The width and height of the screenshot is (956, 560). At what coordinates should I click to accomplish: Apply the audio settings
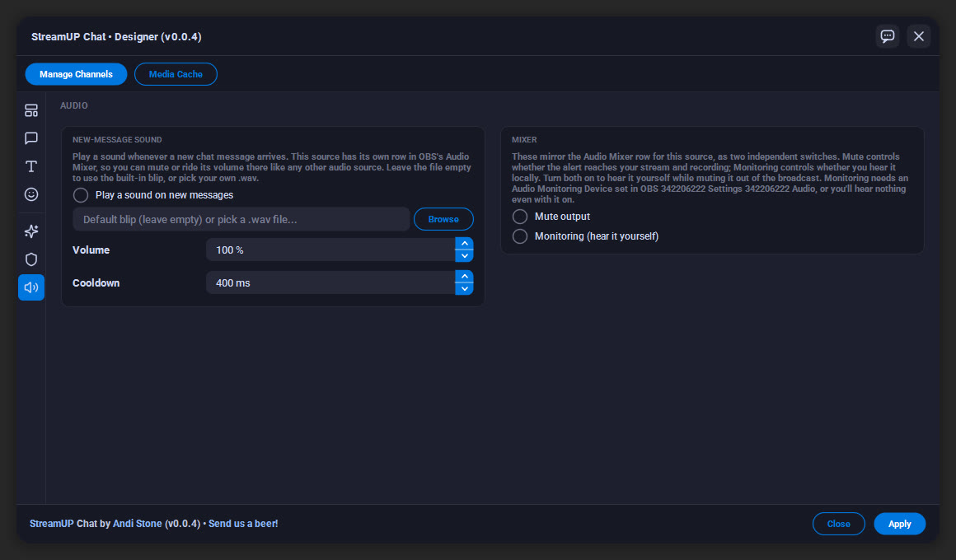(x=899, y=524)
